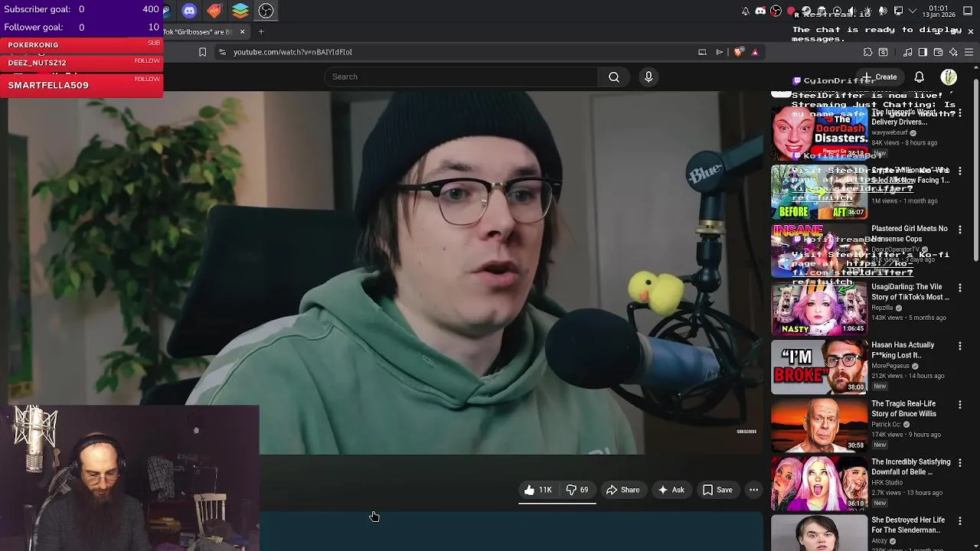Dislike the video with thumbs down
Image resolution: width=980 pixels, height=551 pixels.
[577, 490]
